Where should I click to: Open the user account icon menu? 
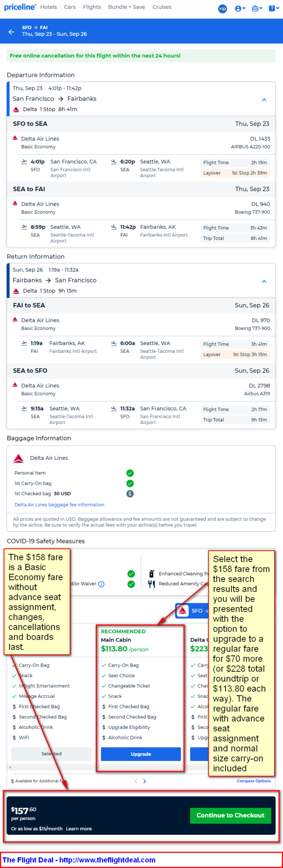pyautogui.click(x=240, y=8)
